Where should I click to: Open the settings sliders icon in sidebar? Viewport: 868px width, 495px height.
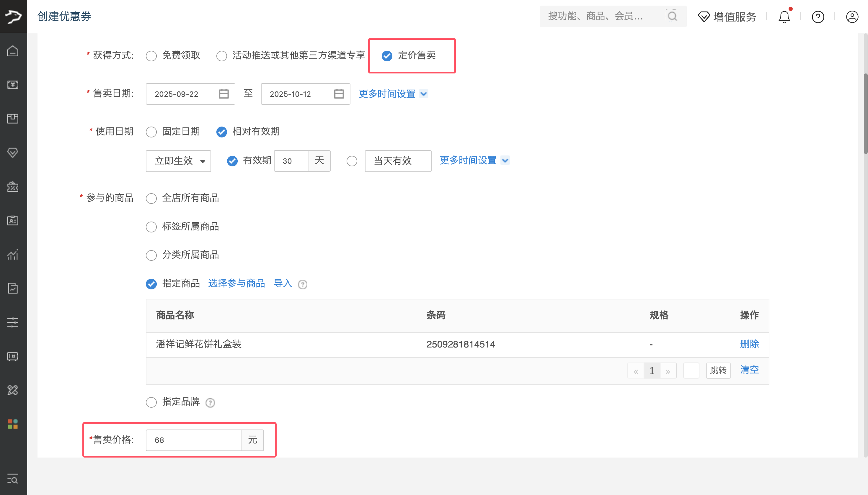(13, 322)
